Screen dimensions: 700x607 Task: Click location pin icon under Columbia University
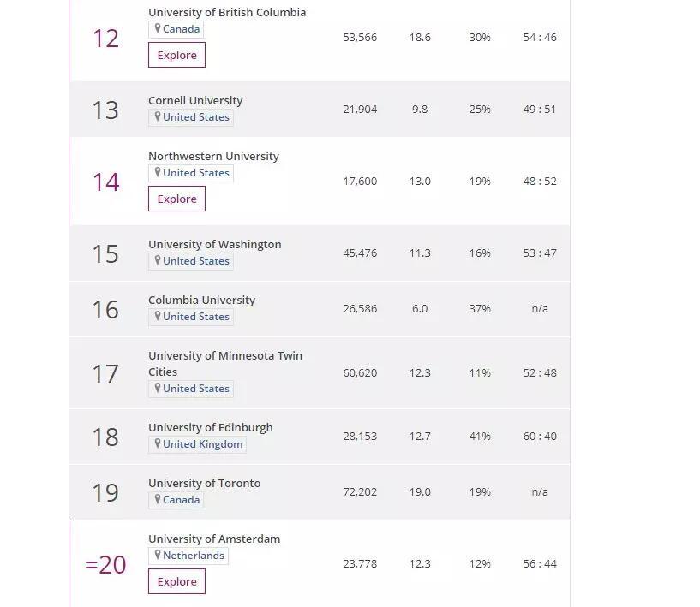(x=158, y=316)
